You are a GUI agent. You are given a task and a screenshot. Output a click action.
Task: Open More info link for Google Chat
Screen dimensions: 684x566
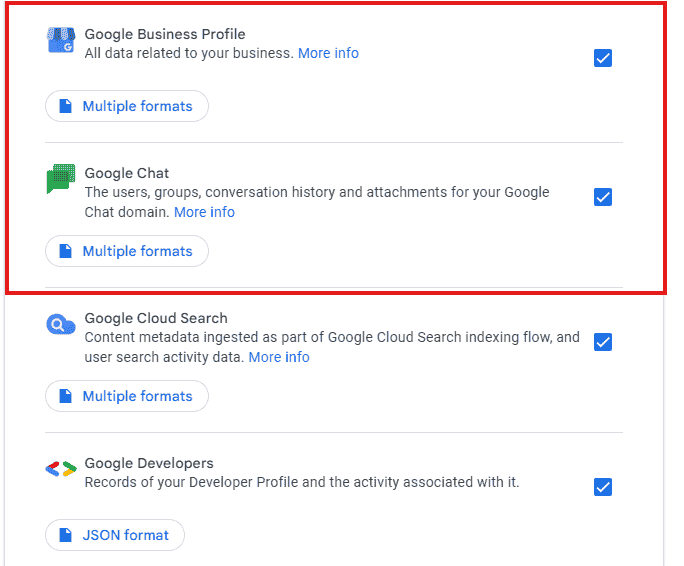(x=204, y=212)
